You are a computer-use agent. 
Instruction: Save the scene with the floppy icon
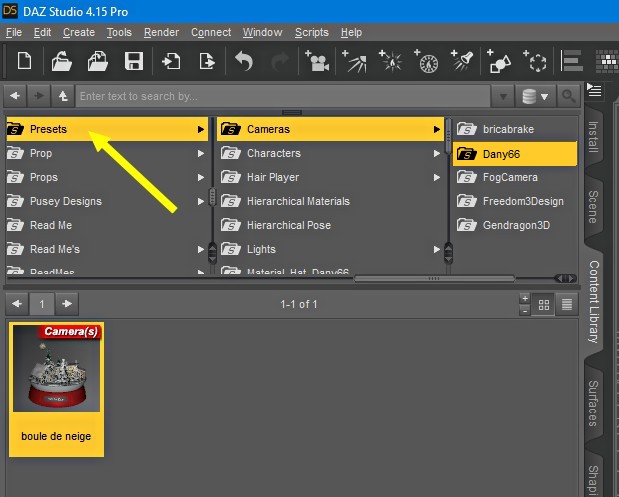pos(133,61)
